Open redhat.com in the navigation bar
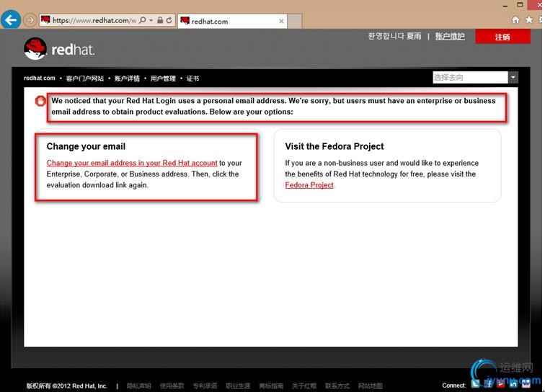 pos(39,79)
